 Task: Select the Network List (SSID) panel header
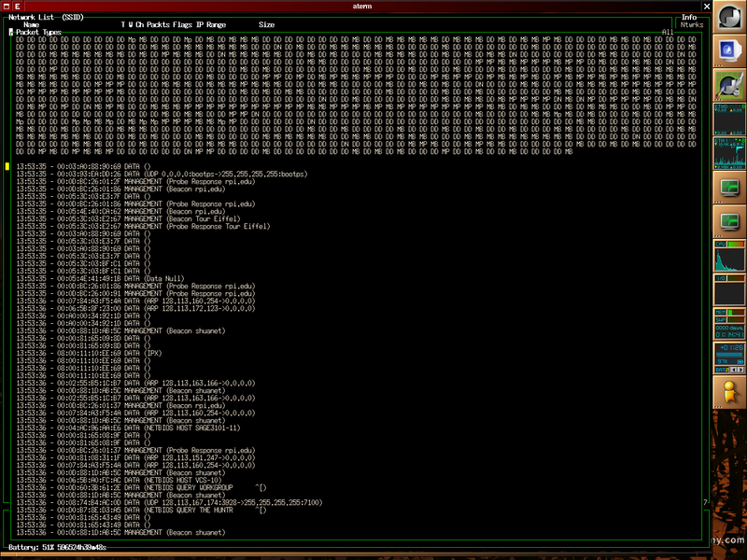click(x=46, y=17)
